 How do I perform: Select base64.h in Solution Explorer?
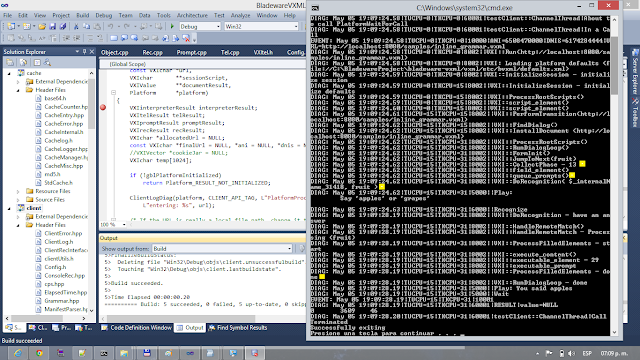[x=55, y=98]
